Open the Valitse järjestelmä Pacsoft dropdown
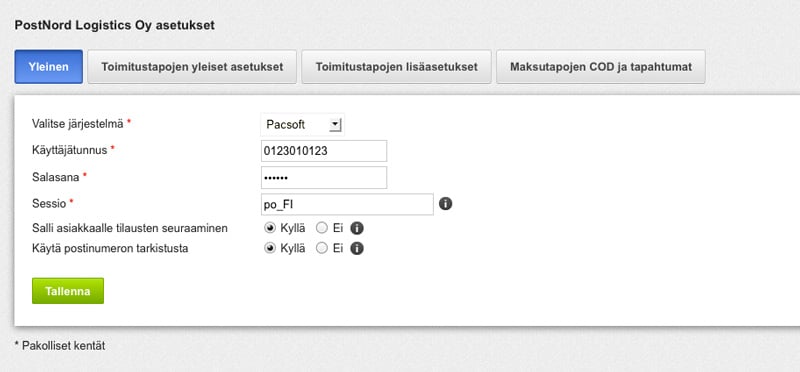Viewport: 800px width, 372px height. point(303,124)
